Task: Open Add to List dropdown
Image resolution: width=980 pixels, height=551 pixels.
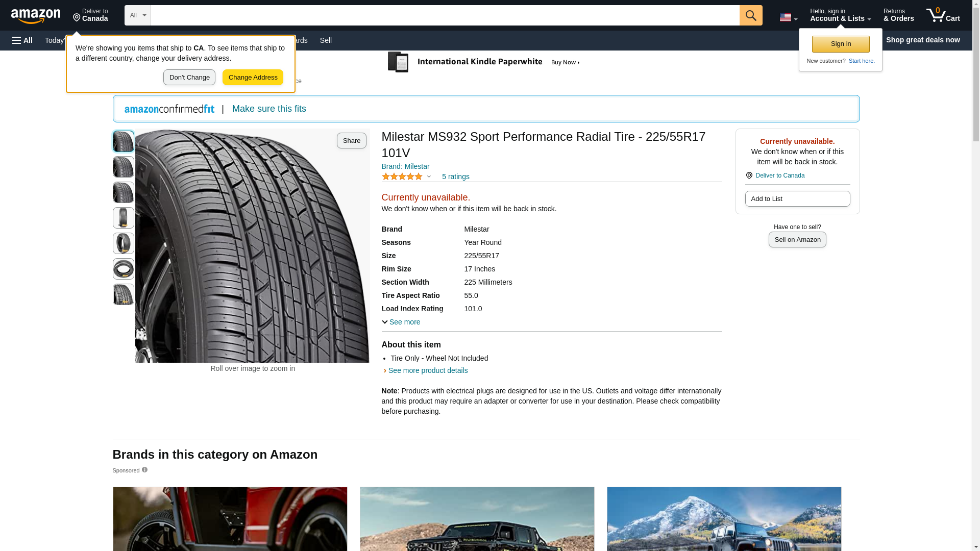Action: click(797, 198)
